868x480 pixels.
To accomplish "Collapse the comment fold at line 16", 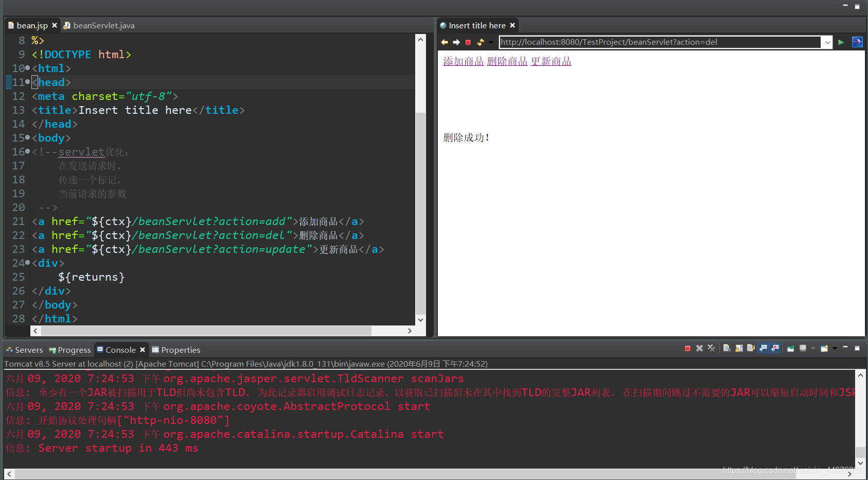I will click(x=27, y=151).
